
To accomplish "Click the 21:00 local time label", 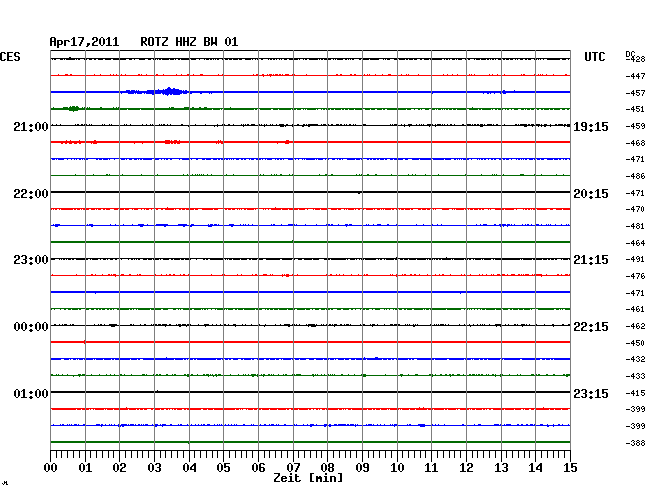I will point(31,126).
